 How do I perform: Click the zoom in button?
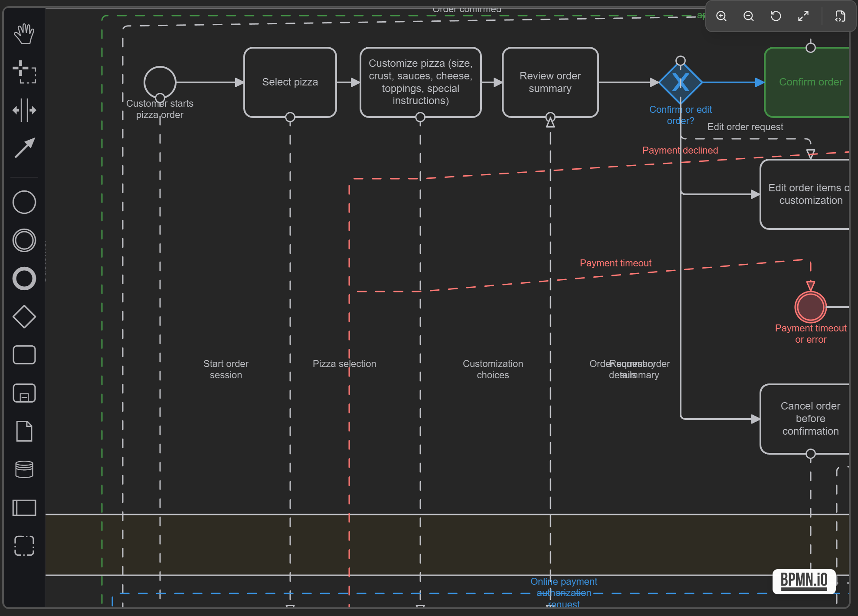(721, 16)
